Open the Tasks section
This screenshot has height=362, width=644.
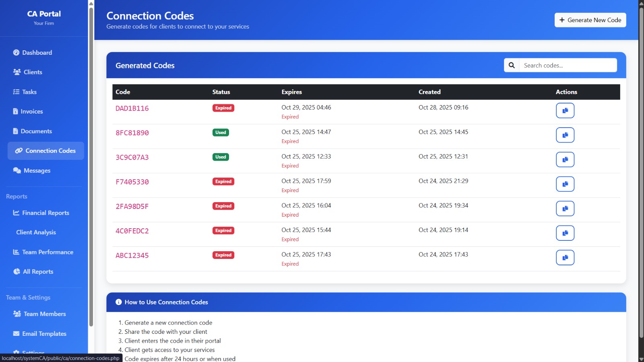click(29, 92)
